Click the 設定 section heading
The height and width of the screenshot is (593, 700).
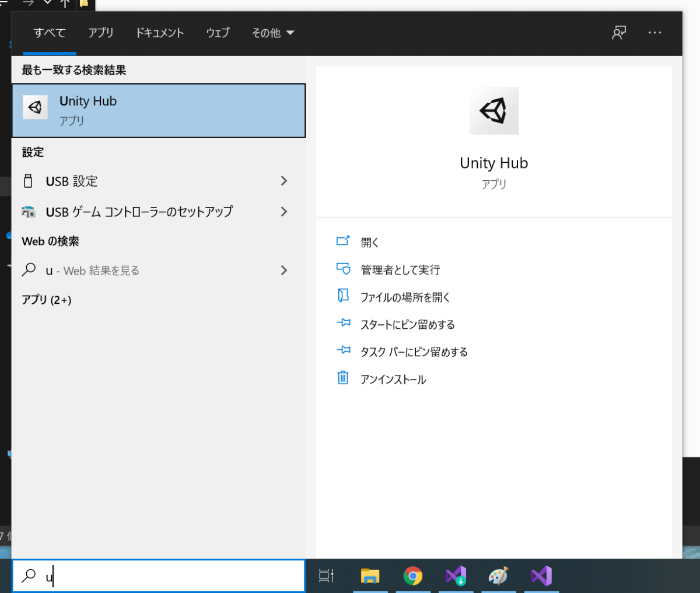coord(33,153)
